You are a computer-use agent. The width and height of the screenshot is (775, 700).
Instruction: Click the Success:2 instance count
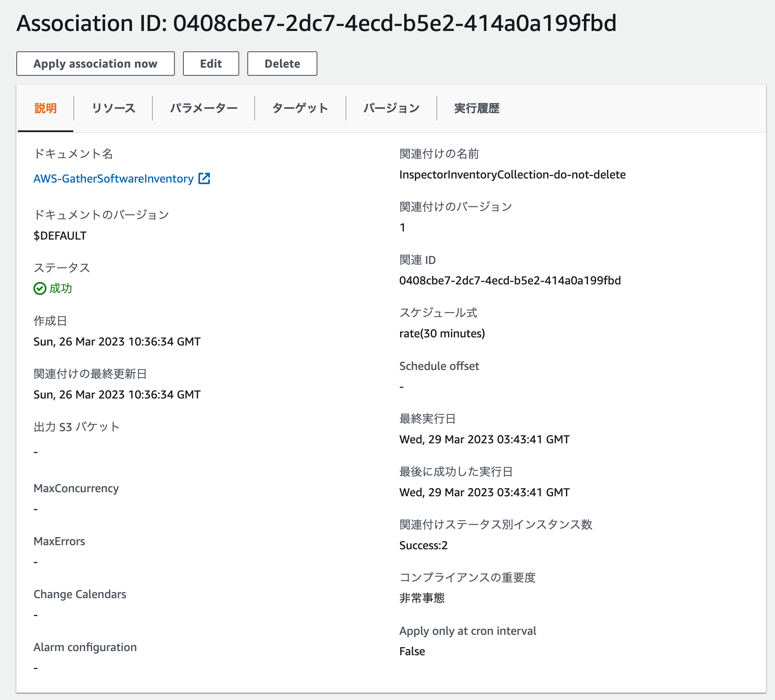[x=423, y=545]
